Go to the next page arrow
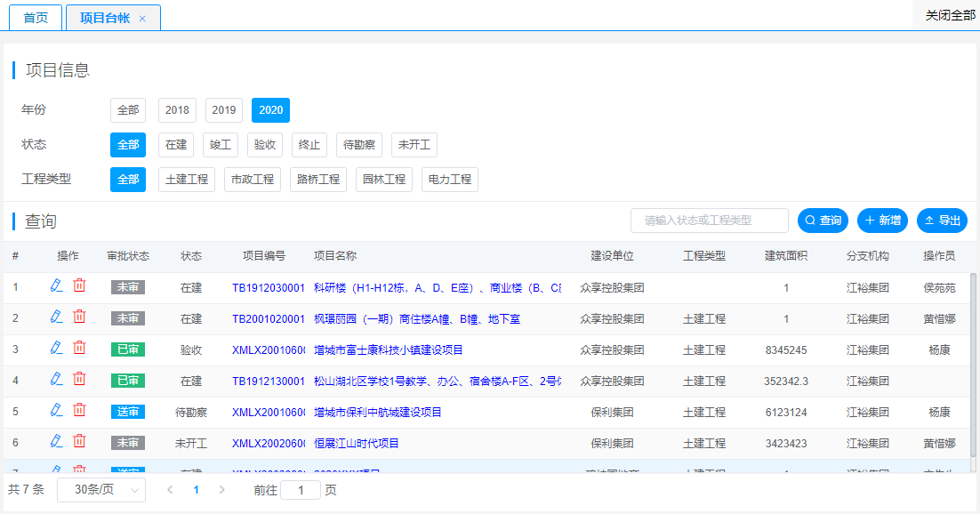This screenshot has width=980, height=514. pos(221,490)
